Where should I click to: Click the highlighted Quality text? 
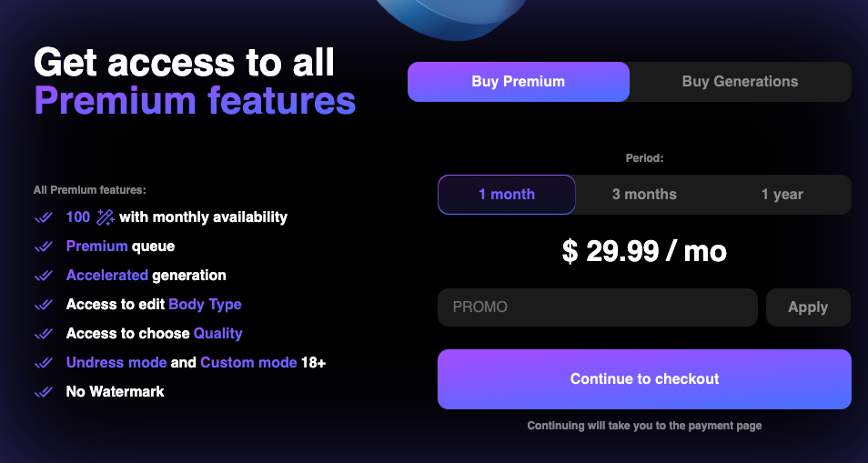217,334
